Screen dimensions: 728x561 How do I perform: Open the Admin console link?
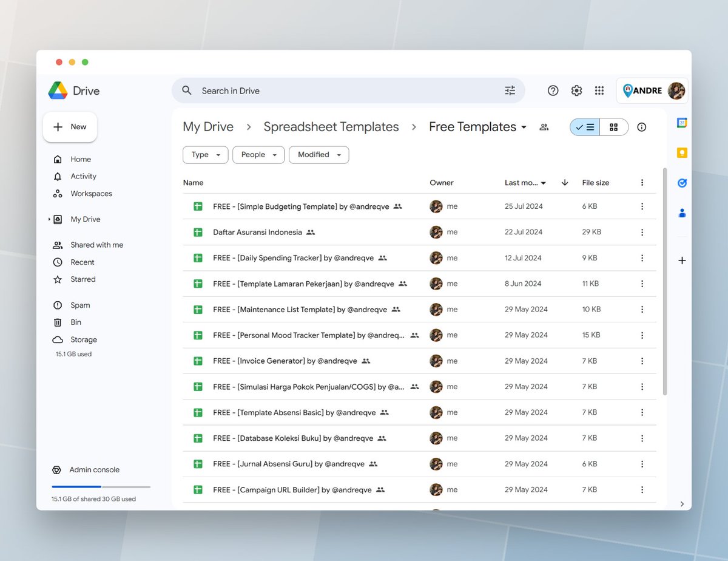[94, 470]
